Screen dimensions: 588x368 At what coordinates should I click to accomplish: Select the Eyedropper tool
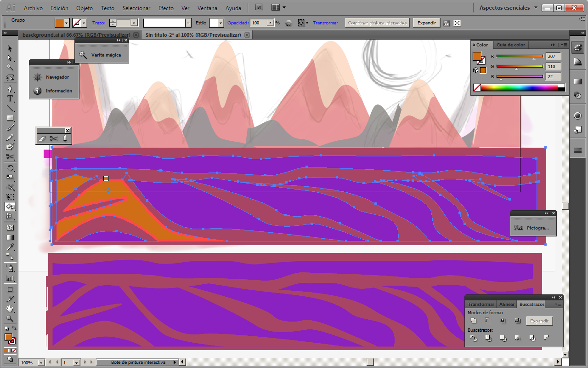coord(10,247)
